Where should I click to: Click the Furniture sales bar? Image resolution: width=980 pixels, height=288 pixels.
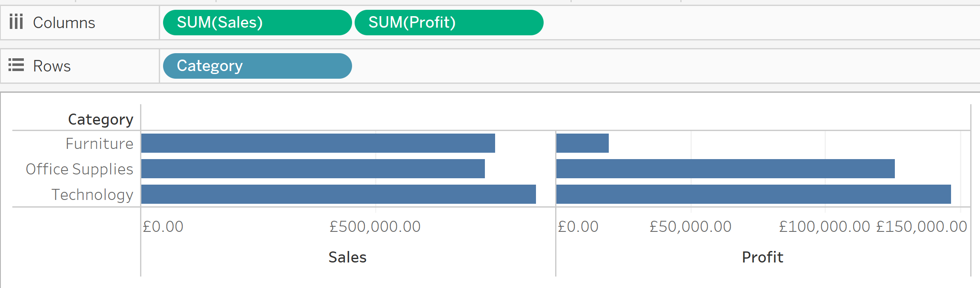pyautogui.click(x=318, y=143)
